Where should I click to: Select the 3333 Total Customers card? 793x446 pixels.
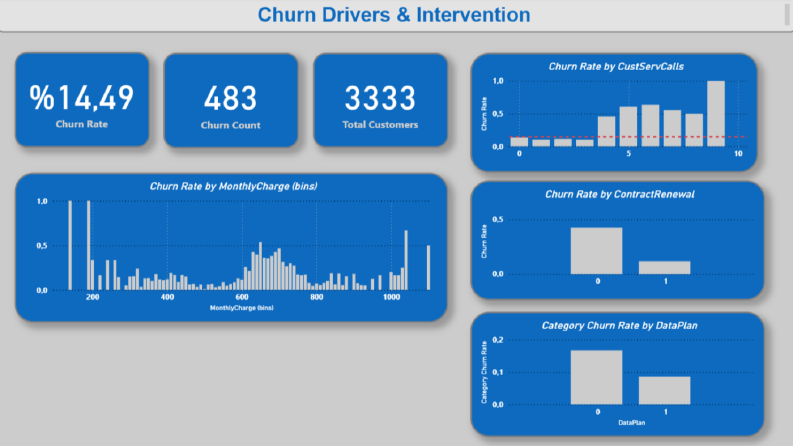tap(380, 100)
